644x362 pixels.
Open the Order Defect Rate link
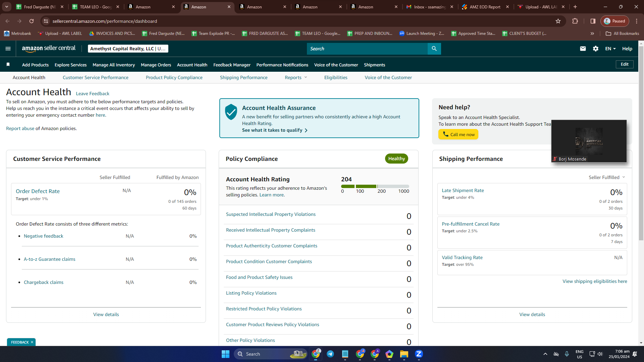(38, 191)
